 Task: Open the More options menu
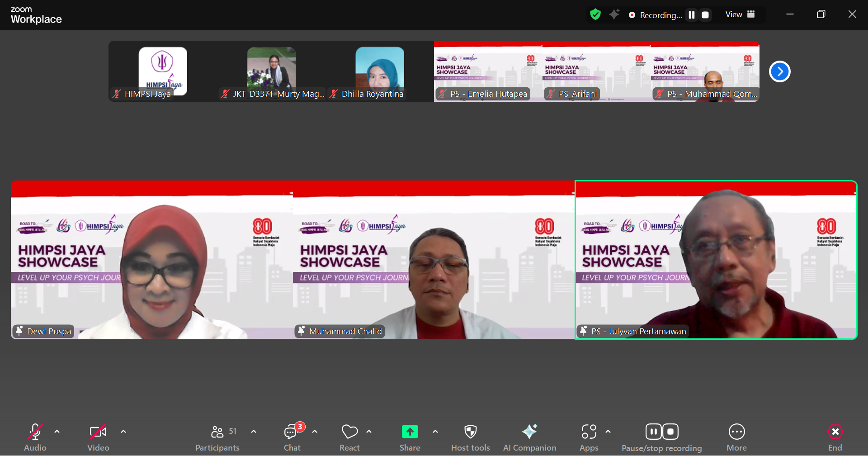tap(736, 437)
